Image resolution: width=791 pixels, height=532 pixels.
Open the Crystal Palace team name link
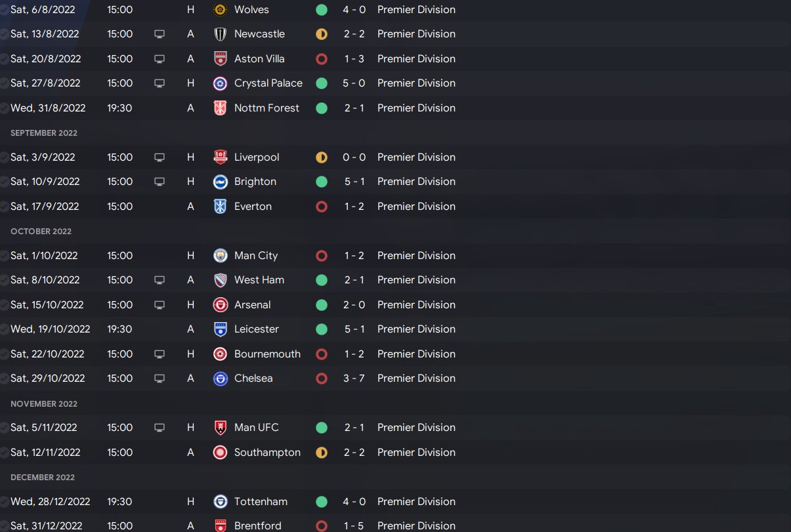(x=268, y=83)
